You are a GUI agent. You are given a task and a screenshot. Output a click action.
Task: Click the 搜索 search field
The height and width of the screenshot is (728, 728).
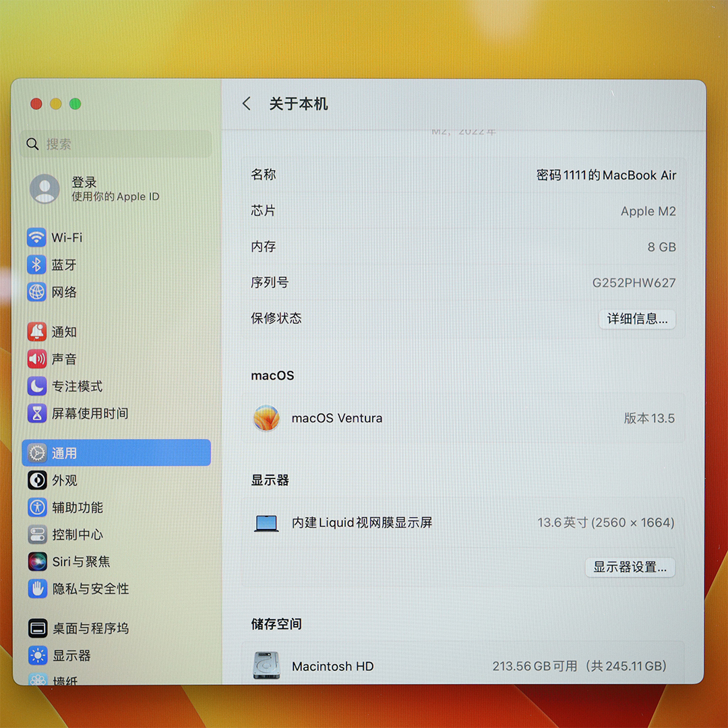[x=116, y=144]
